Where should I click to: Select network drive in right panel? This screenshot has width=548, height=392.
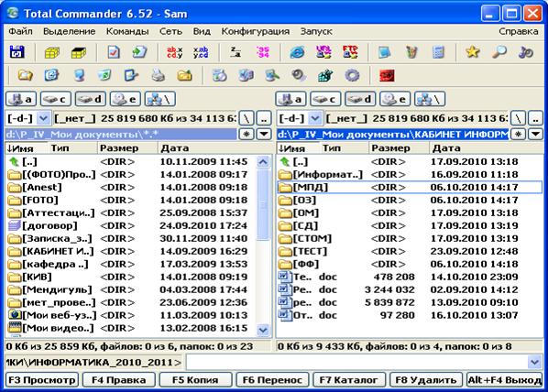(x=430, y=99)
